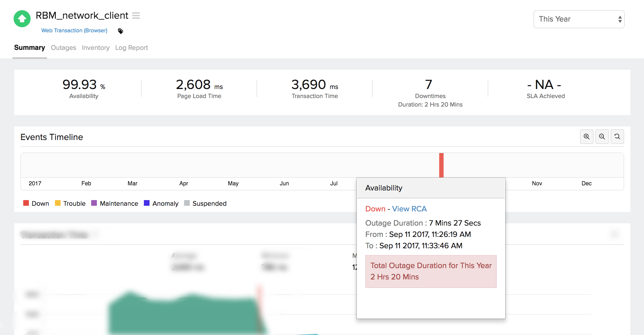Open the View RCA link
The height and width of the screenshot is (335, 644).
click(x=409, y=209)
